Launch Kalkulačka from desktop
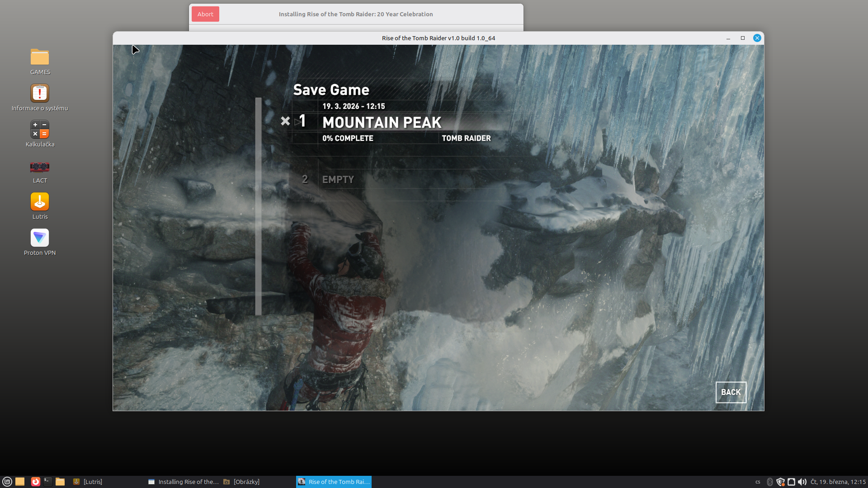The height and width of the screenshot is (488, 868). coord(40,130)
